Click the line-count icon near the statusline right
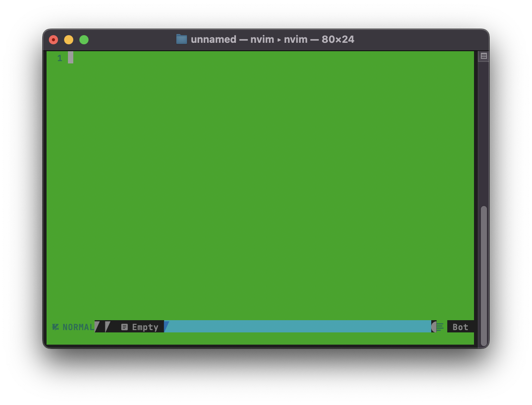Viewport: 532px width, 405px height. click(440, 327)
